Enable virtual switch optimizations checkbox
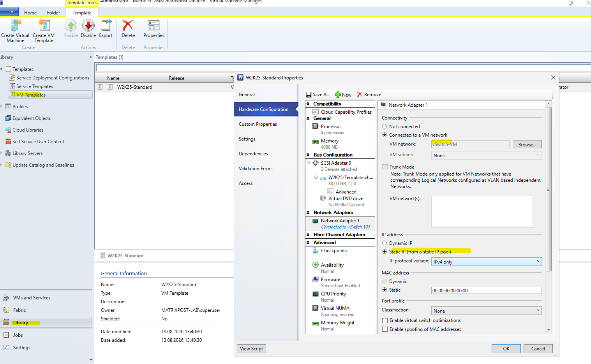 [385, 320]
